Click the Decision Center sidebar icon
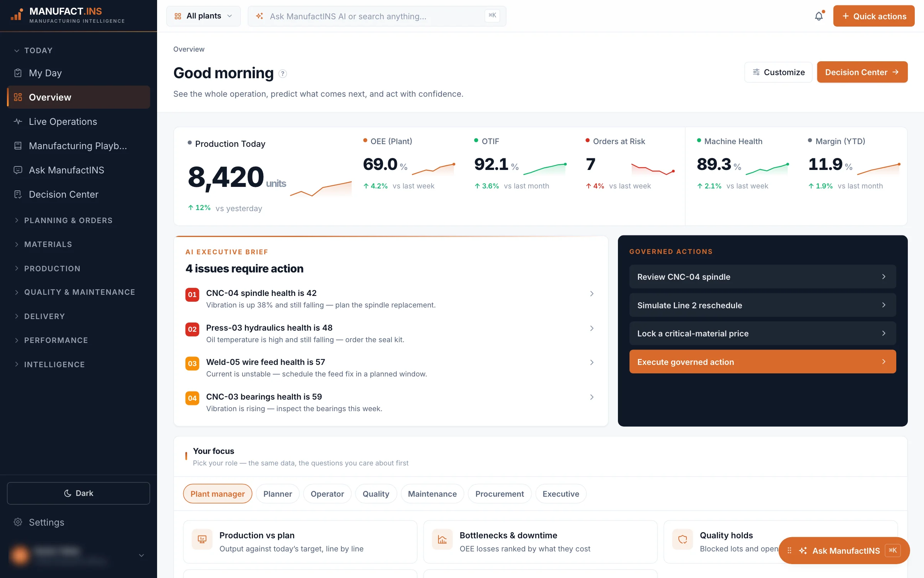Viewport: 924px width, 578px height. click(x=18, y=194)
